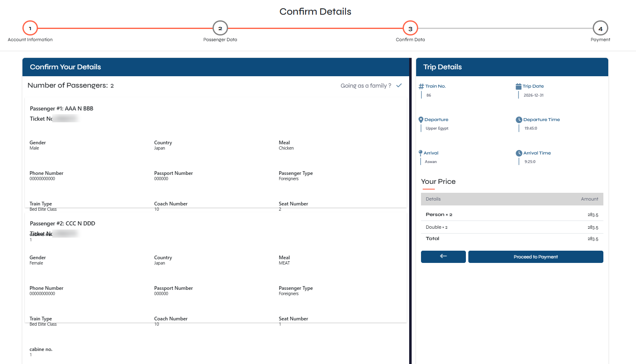The width and height of the screenshot is (636, 364).
Task: Click the Departure location pin icon
Action: tap(421, 120)
